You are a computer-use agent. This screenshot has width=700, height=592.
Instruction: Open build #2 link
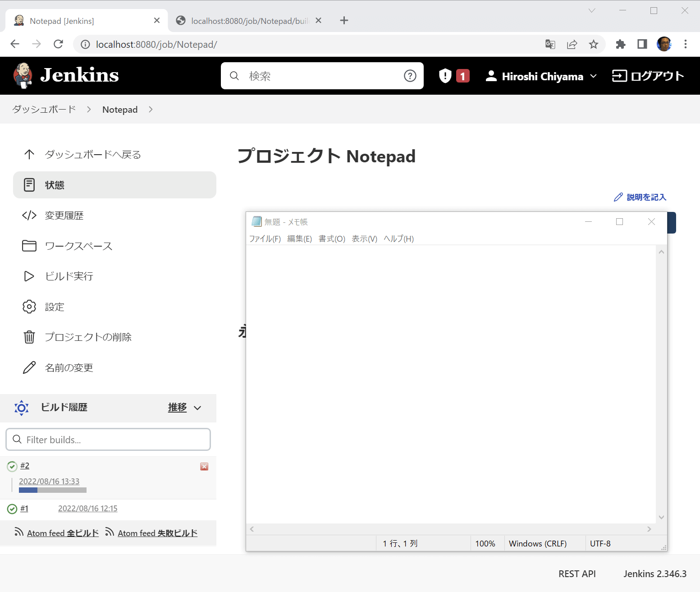25,466
